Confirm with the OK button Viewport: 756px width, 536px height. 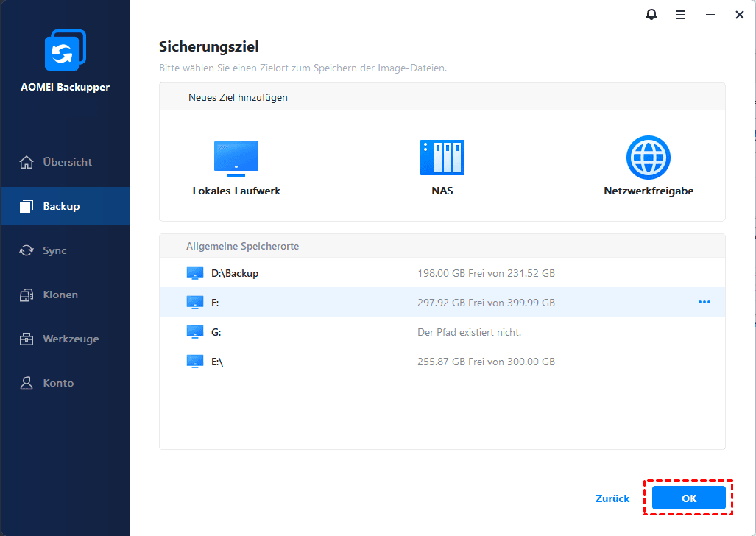tap(689, 498)
